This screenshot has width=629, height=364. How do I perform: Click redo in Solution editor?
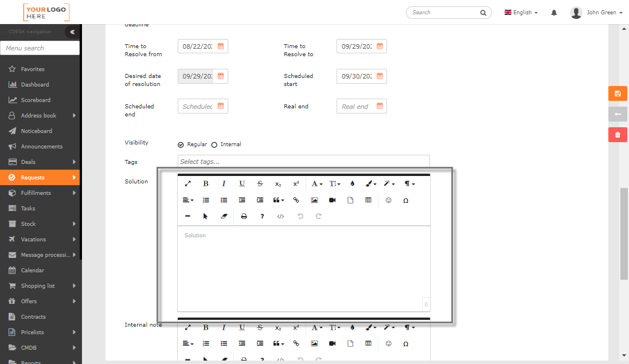(x=318, y=216)
